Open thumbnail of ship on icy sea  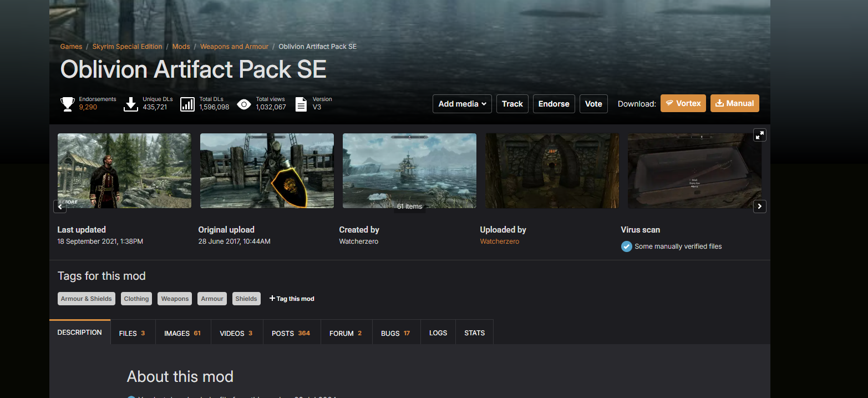click(x=409, y=170)
